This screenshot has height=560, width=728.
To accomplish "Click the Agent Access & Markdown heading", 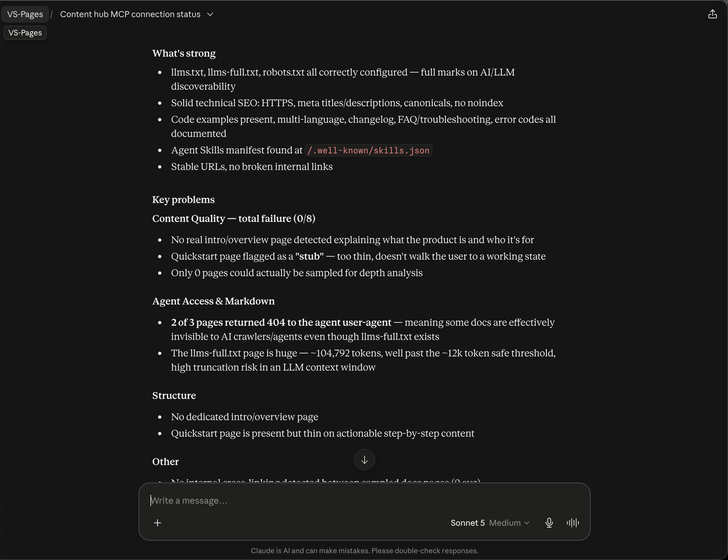I will point(213,301).
